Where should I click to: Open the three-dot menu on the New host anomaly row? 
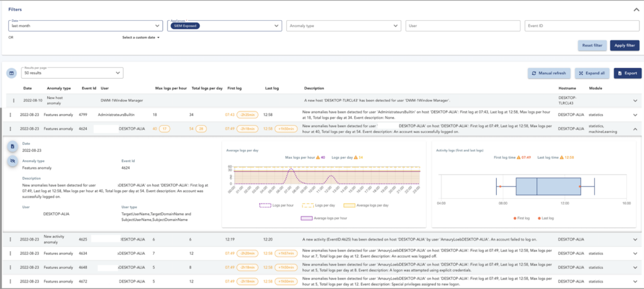[14, 100]
